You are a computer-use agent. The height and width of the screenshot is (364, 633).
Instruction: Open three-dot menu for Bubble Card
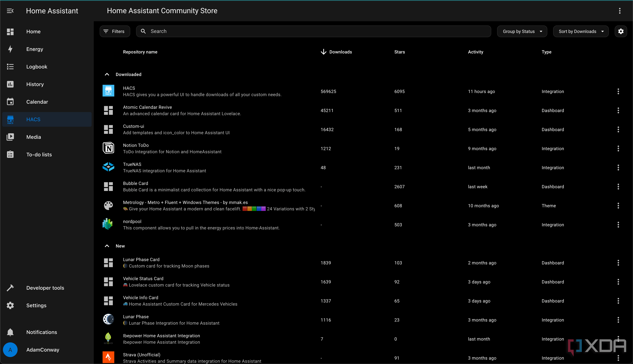618,187
